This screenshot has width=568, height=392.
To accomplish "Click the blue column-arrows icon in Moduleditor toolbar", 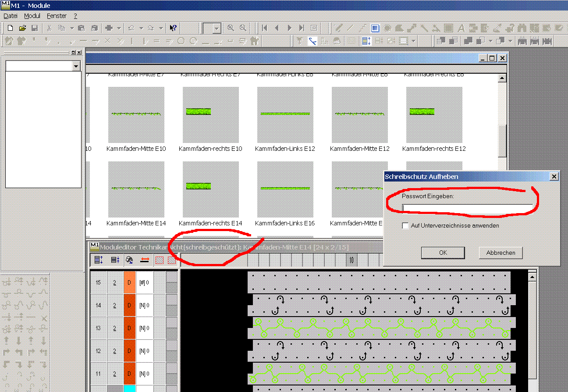I will [99, 260].
